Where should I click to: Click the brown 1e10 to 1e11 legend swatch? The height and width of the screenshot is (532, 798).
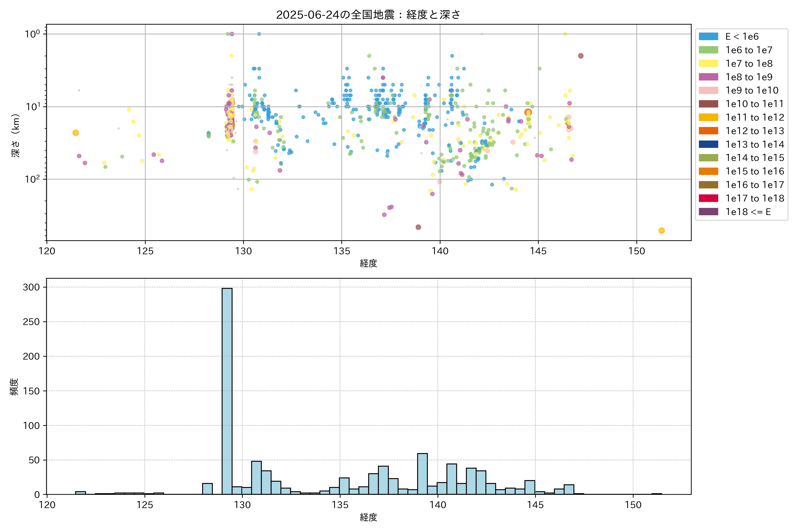pyautogui.click(x=708, y=104)
